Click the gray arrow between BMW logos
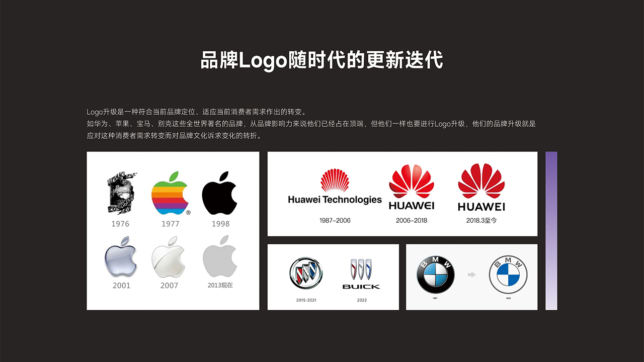Image resolution: width=644 pixels, height=362 pixels. coord(471,275)
